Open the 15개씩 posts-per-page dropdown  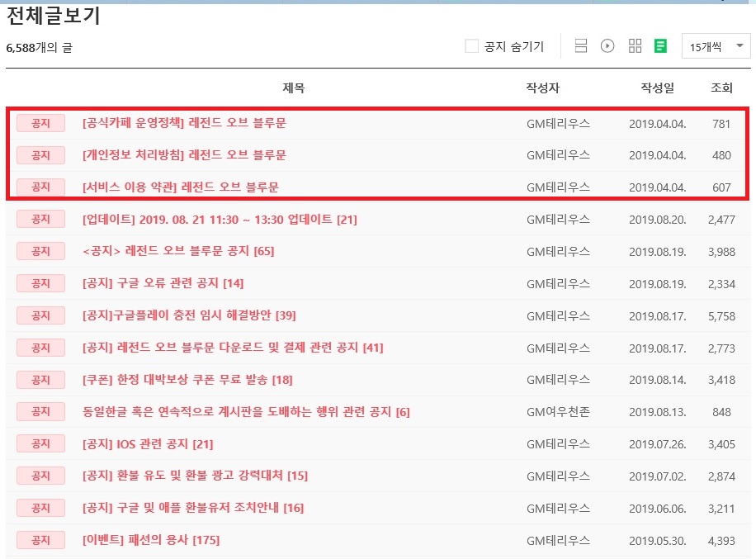pyautogui.click(x=715, y=46)
